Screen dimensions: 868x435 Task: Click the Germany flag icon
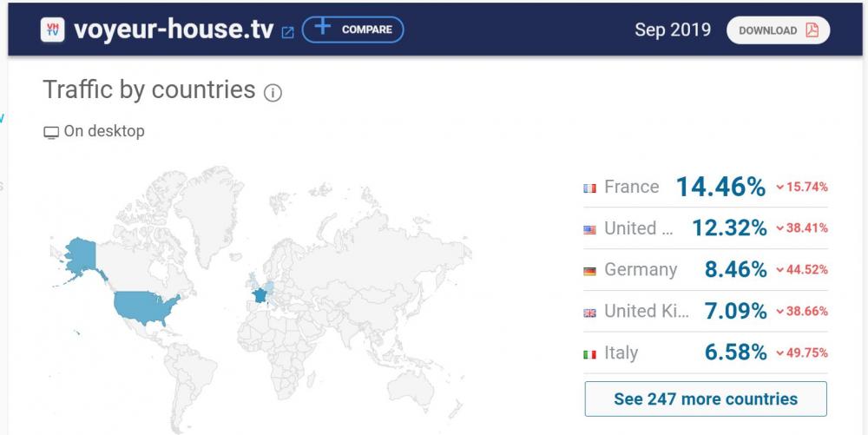pos(590,271)
